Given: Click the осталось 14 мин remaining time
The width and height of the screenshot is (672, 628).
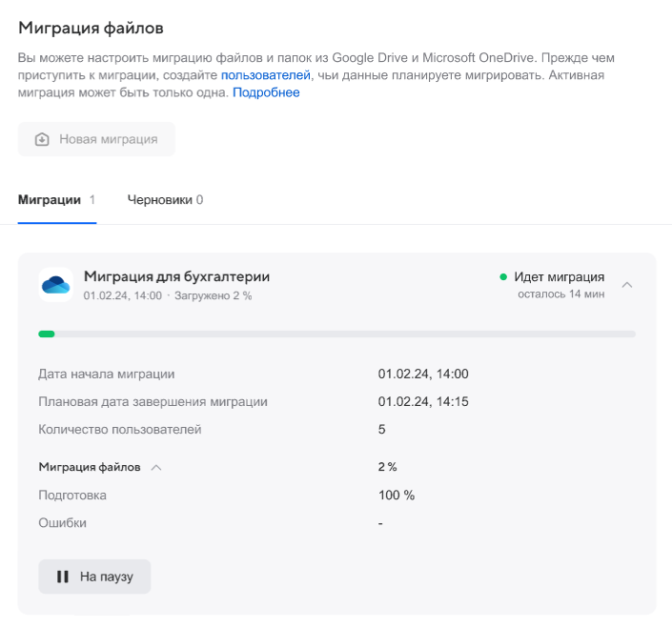Looking at the screenshot, I should (x=560, y=294).
